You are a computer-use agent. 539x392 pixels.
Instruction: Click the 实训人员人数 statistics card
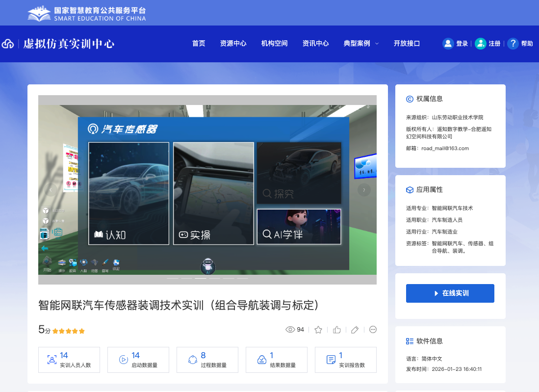pos(69,360)
